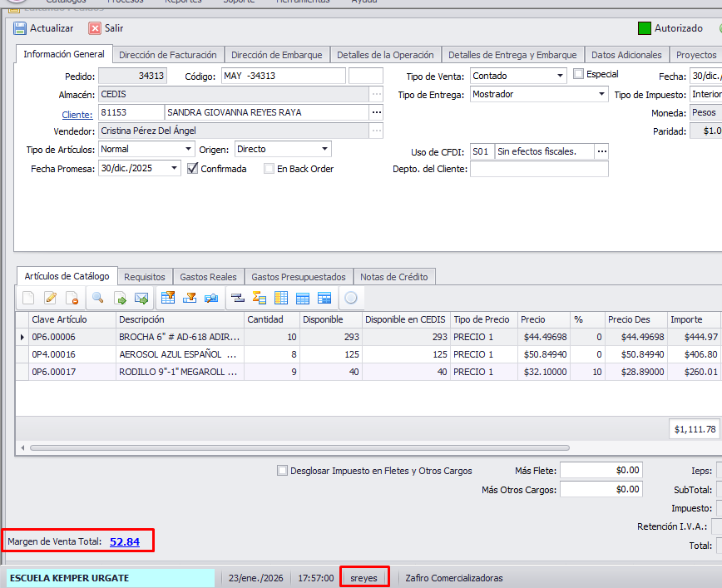Click the red Salir exit icon
The width and height of the screenshot is (722, 588).
[x=95, y=28]
